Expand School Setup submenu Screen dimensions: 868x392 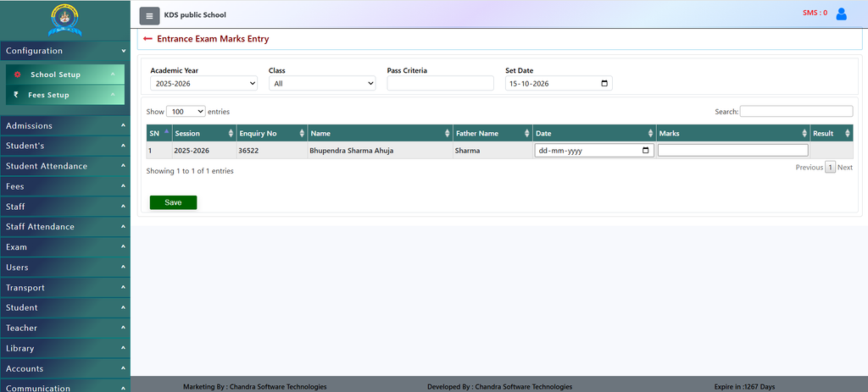[65, 75]
